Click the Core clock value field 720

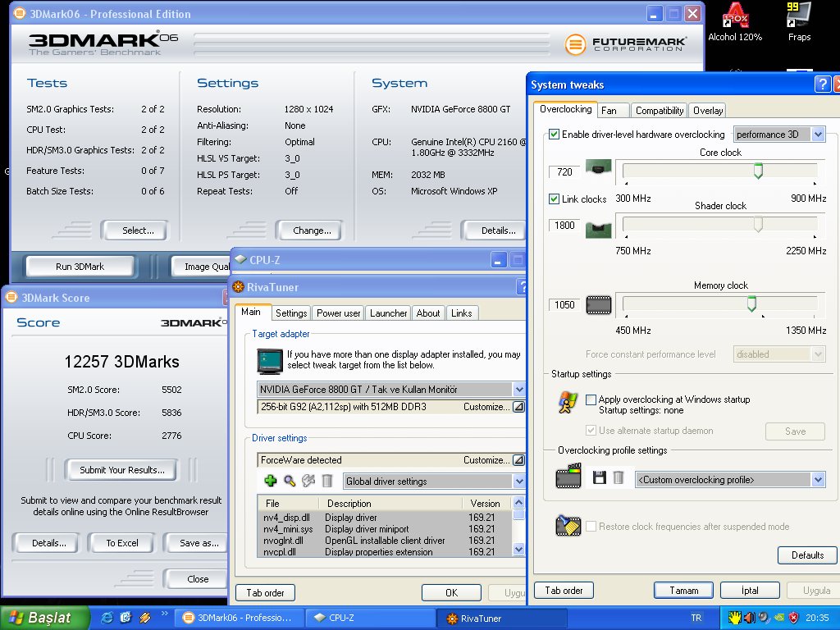pyautogui.click(x=564, y=172)
